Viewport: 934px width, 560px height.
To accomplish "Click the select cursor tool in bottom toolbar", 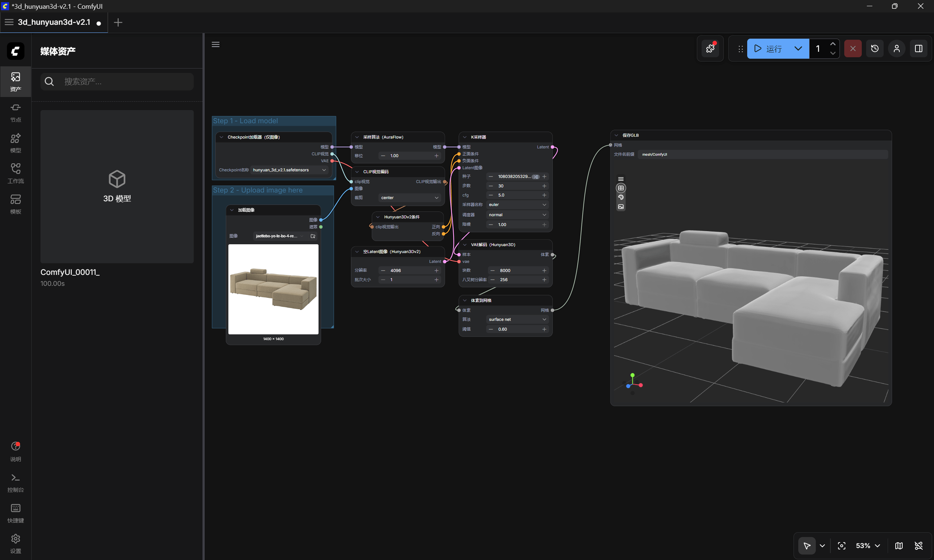I will (807, 546).
